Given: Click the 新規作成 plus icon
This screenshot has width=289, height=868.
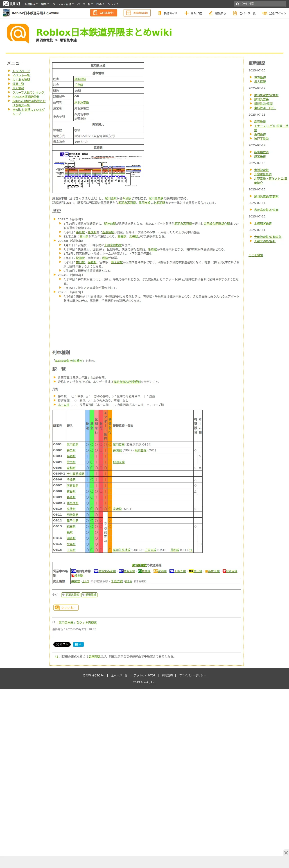Looking at the screenshot, I should point(186,13).
